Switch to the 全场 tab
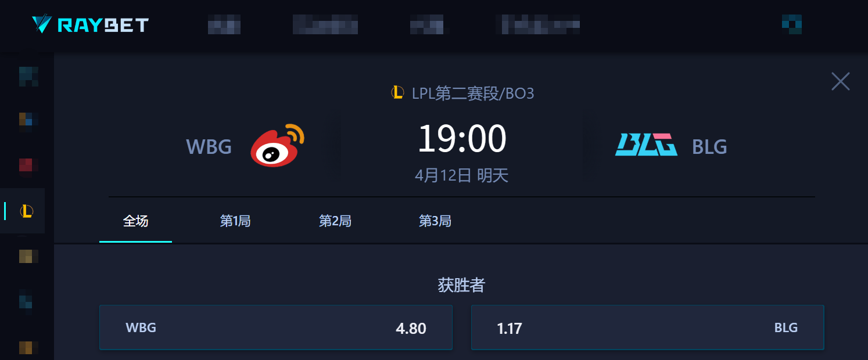Image resolution: width=868 pixels, height=360 pixels. 136,221
